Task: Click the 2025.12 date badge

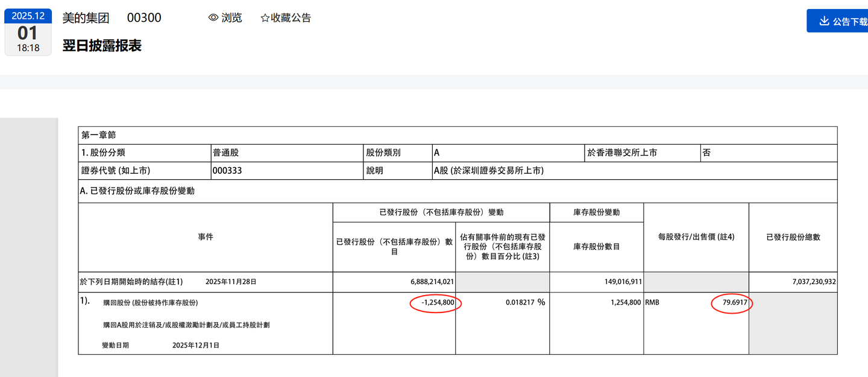Action: tap(28, 16)
